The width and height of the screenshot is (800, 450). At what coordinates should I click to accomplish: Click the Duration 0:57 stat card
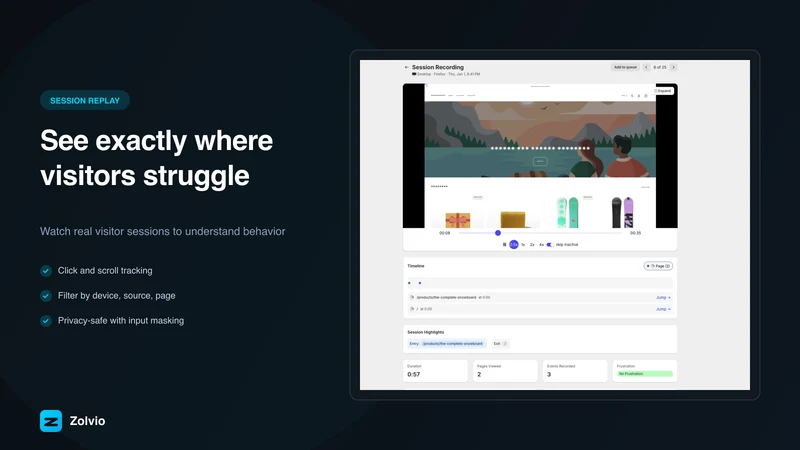point(435,371)
